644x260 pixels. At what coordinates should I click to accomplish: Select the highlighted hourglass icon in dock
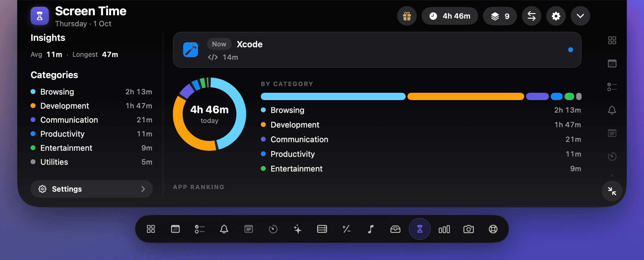point(420,229)
